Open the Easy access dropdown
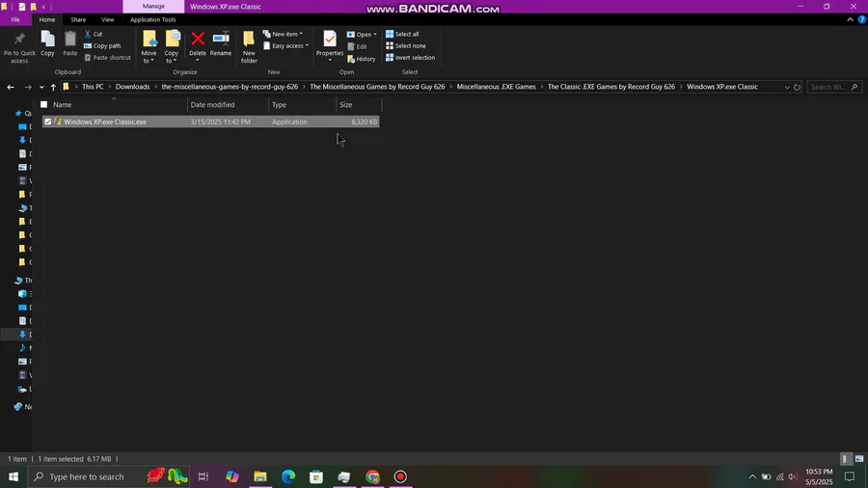This screenshot has height=488, width=868. tap(285, 46)
